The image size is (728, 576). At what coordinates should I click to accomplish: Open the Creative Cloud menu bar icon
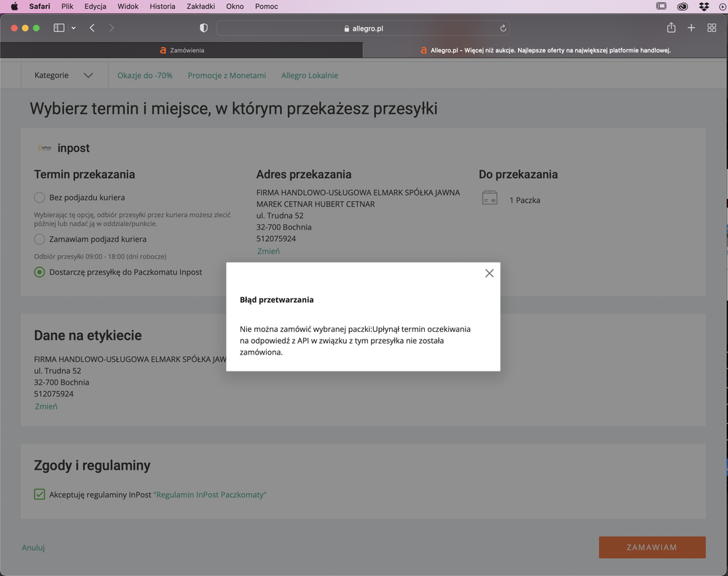[682, 7]
